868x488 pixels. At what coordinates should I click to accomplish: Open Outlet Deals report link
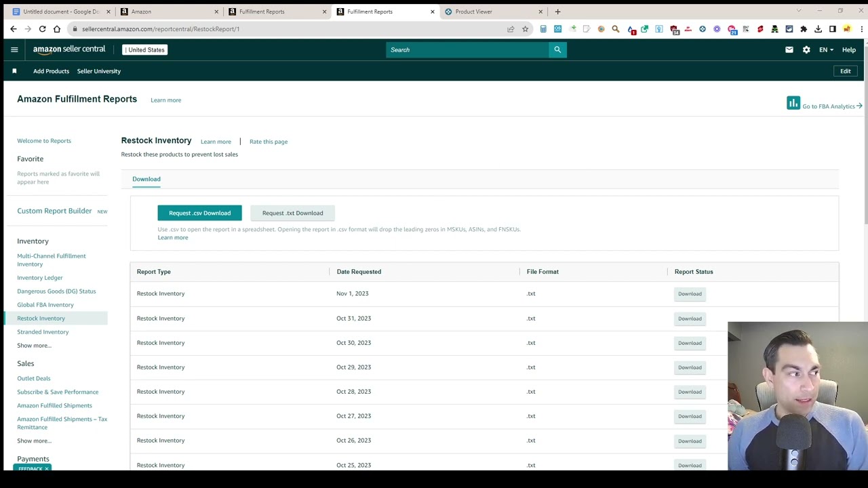[x=34, y=378]
